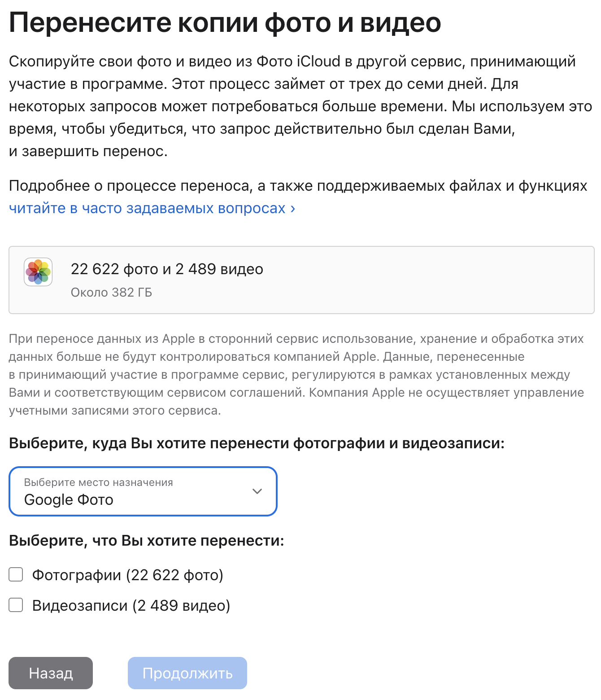
Task: Click the Выберите, что Вы хотите перенести heading
Action: pos(147,541)
